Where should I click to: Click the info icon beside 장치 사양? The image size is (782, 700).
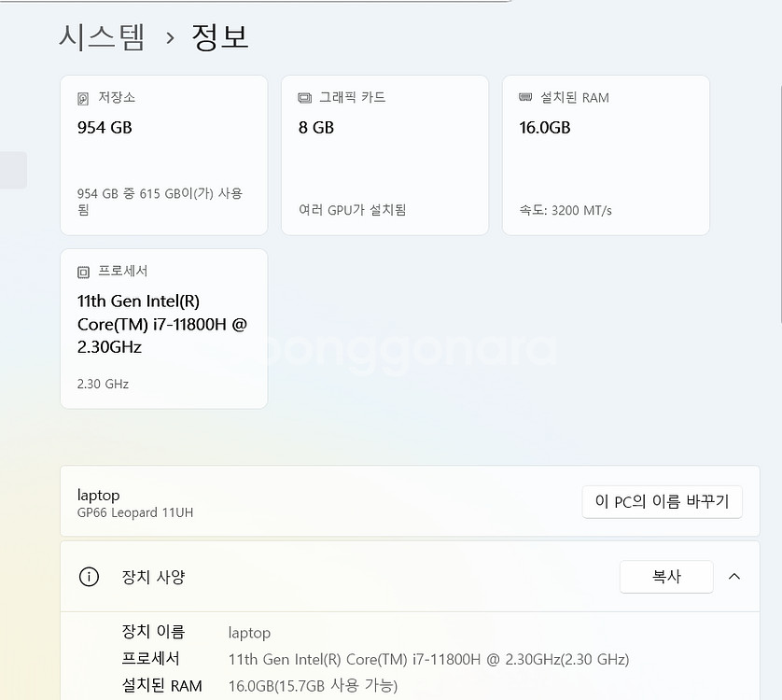pyautogui.click(x=89, y=577)
